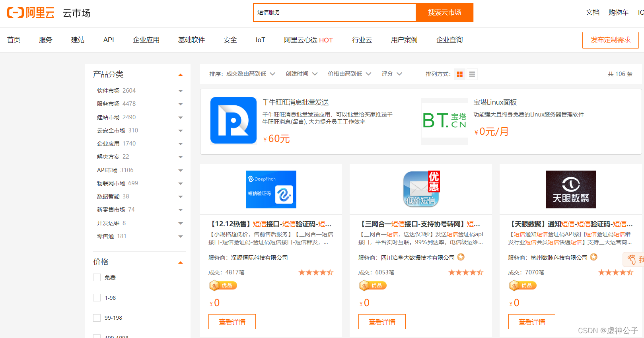Screen dimensions: 644x338
Task: Open 购物车 link in header
Action: click(x=619, y=12)
